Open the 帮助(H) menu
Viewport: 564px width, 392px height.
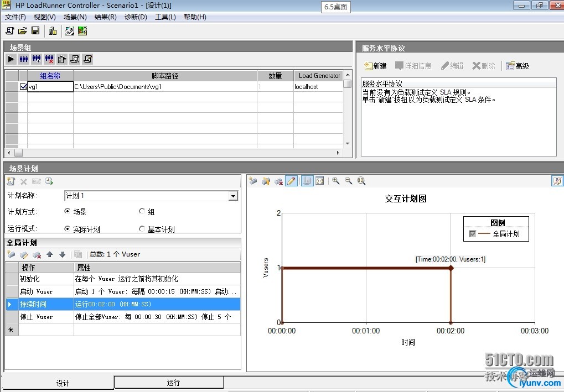(195, 17)
